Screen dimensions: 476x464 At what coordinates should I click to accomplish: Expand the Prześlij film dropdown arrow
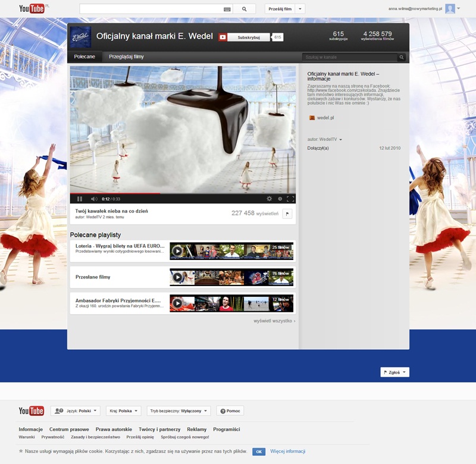click(300, 9)
